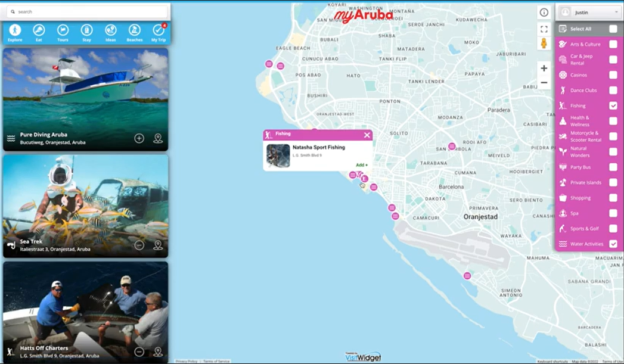Uncheck the Fishing category checkbox
Viewport: 624px width, 364px height.
(x=613, y=105)
